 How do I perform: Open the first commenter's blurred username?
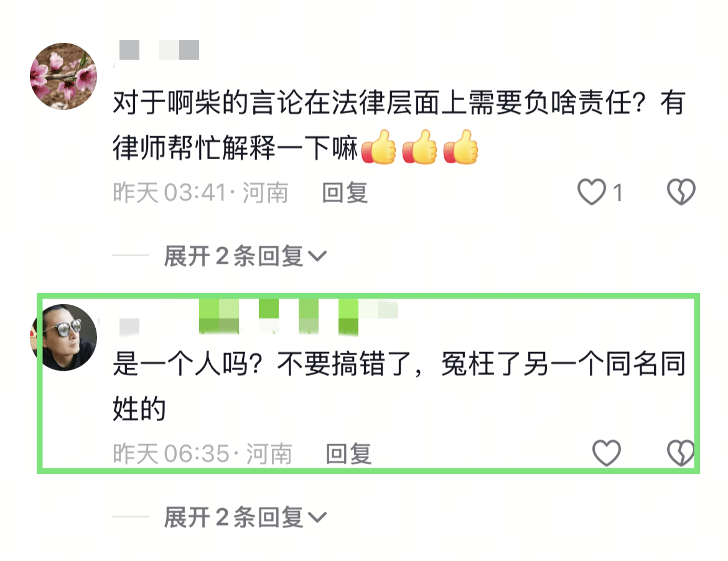click(159, 50)
